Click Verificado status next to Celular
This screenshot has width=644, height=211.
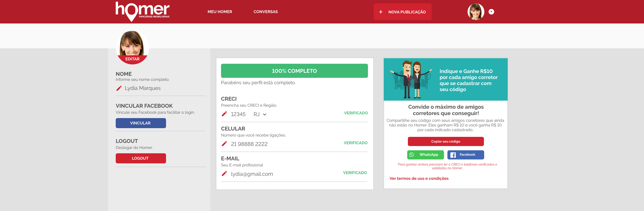pos(356,143)
